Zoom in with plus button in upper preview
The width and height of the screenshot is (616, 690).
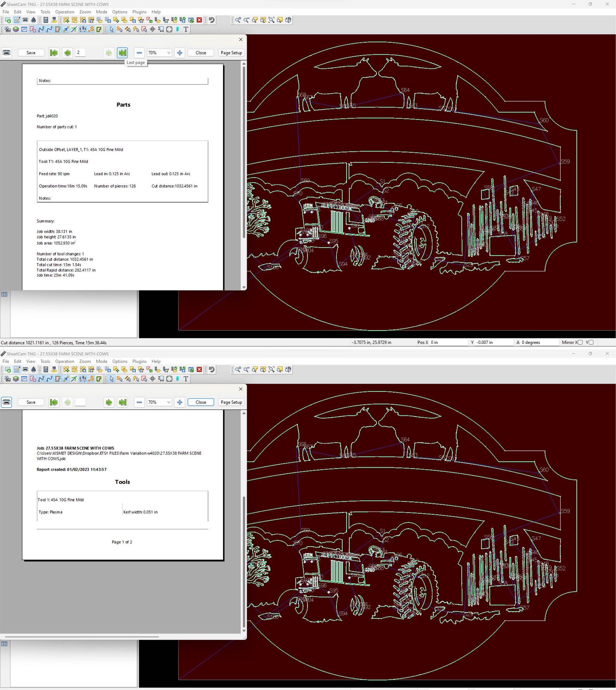pos(180,53)
